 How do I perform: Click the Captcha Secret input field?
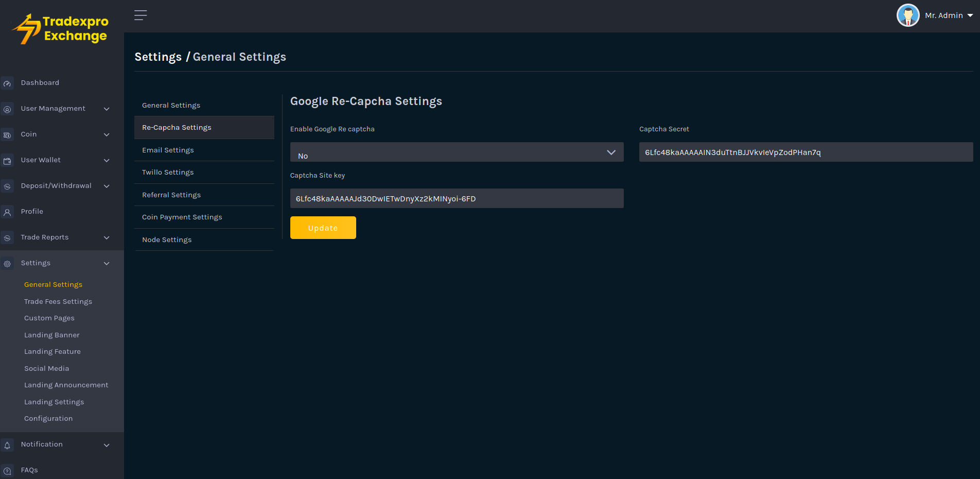pos(806,152)
